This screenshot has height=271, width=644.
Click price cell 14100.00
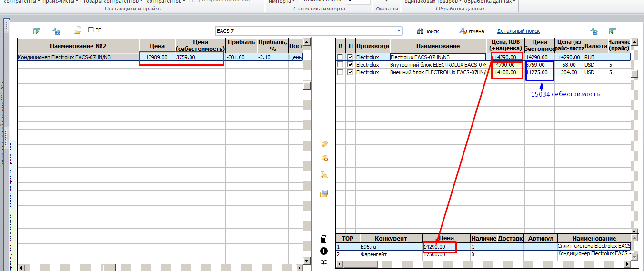tap(506, 72)
